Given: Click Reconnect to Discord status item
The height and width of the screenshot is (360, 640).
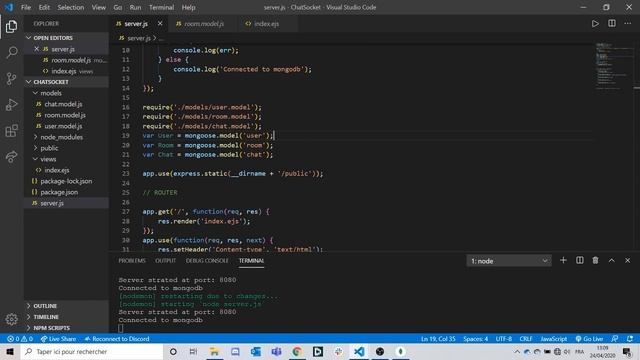Looking at the screenshot, I should (117, 339).
